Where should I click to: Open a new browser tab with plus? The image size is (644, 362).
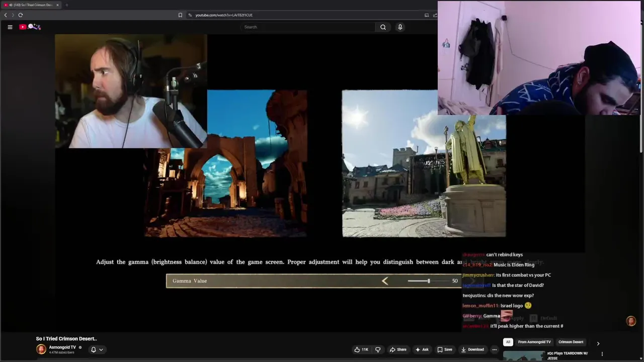[66, 5]
